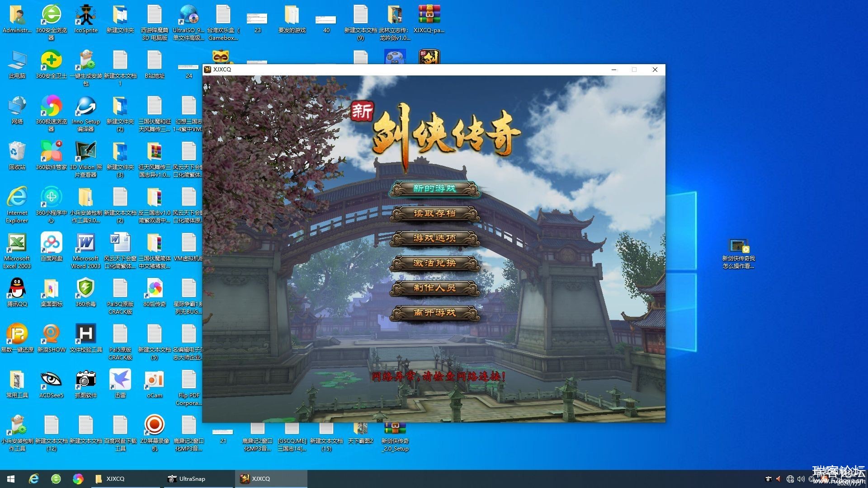The image size is (868, 488).
Task: Select the ACDSee5 desktop icon
Action: point(52,384)
